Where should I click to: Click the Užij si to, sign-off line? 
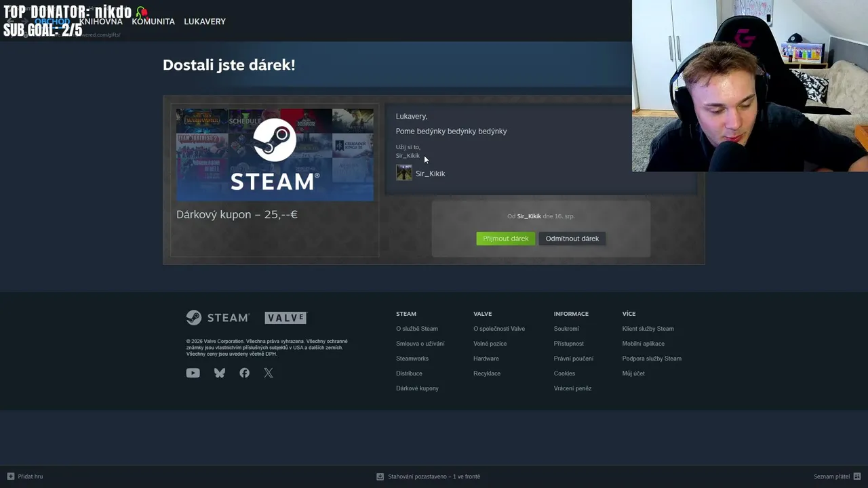408,147
